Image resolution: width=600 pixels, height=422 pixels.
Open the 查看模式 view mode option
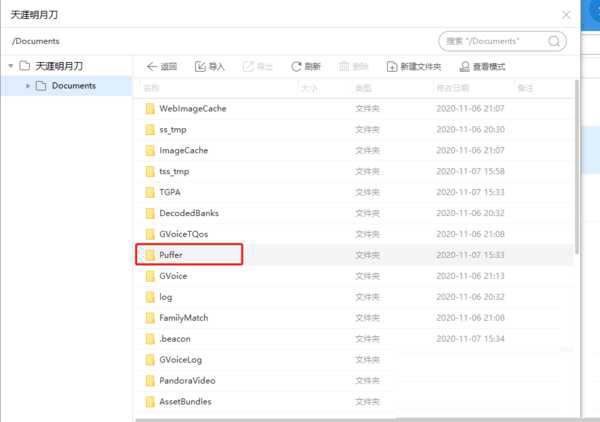(x=482, y=66)
